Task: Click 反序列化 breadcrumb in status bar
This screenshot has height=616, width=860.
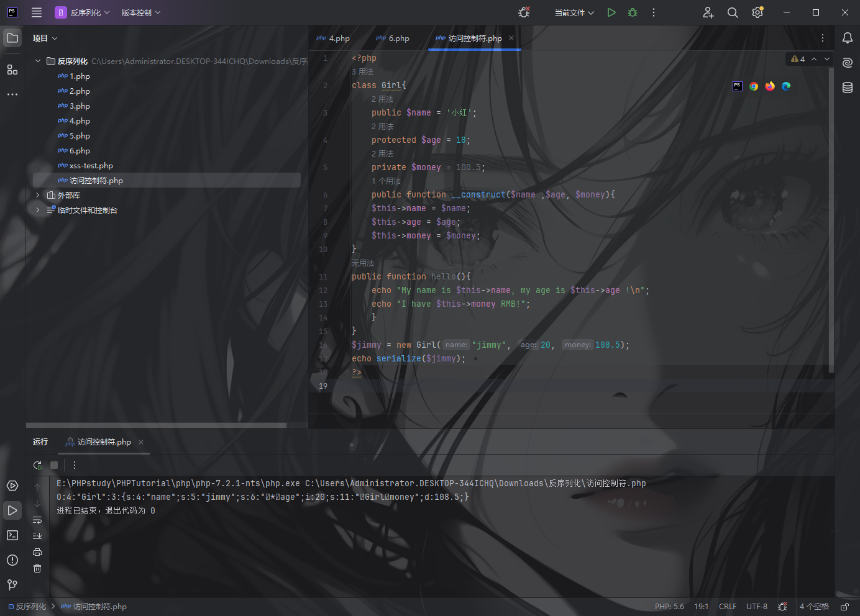Action: pyautogui.click(x=27, y=607)
